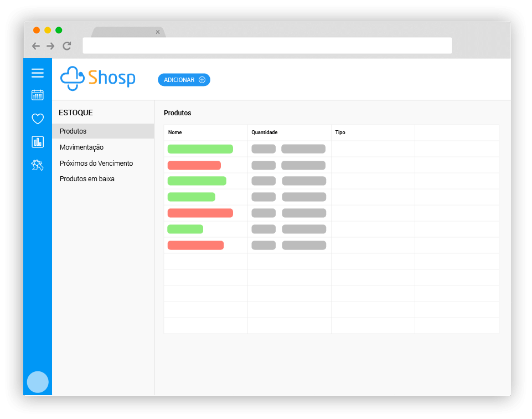Click the people icon in sidebar

click(37, 165)
